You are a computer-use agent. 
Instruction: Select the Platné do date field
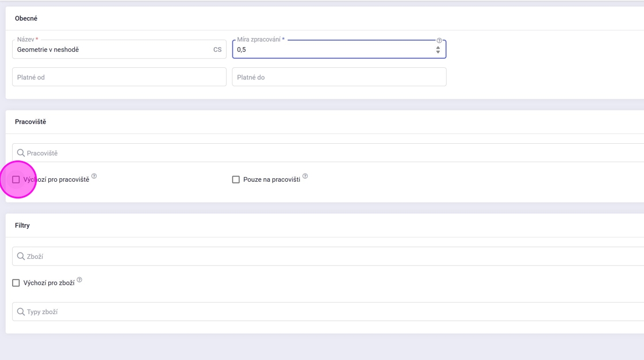[x=339, y=77]
